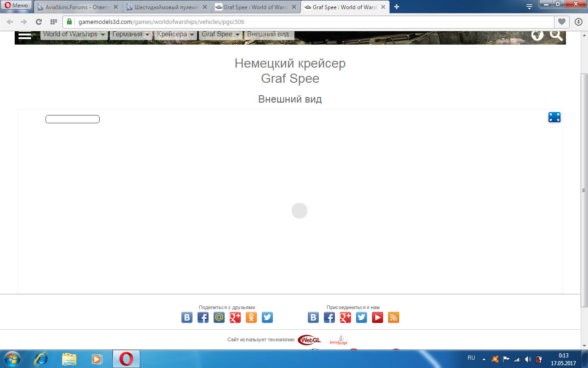
Task: Share via Twitter under Поделиться с друзьями
Action: (x=267, y=317)
